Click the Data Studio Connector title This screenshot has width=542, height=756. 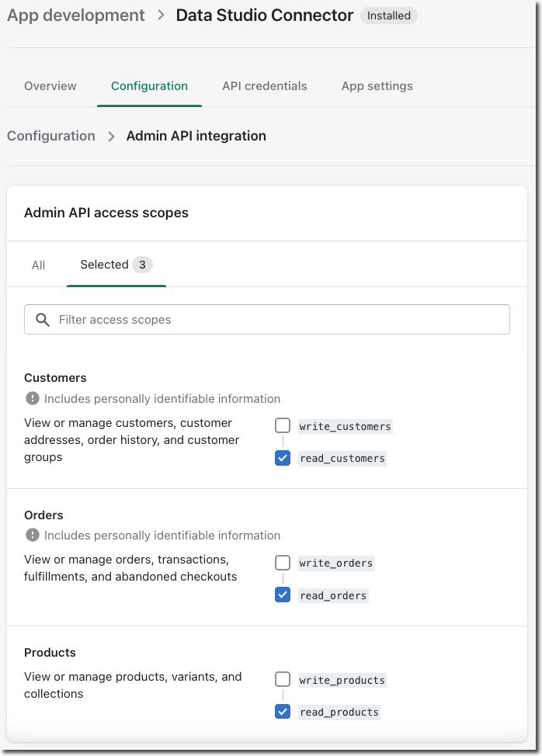coord(265,15)
